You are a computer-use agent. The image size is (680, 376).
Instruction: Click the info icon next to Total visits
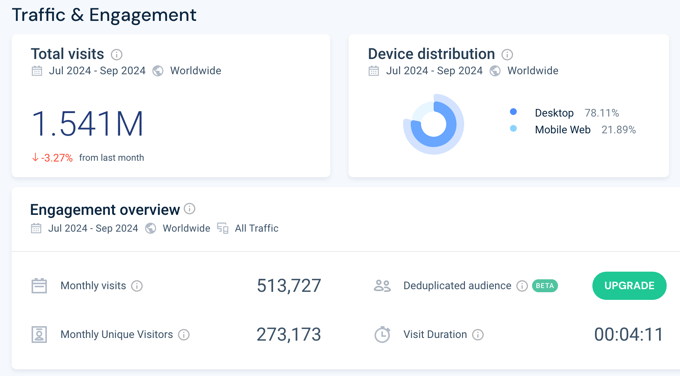tap(116, 54)
